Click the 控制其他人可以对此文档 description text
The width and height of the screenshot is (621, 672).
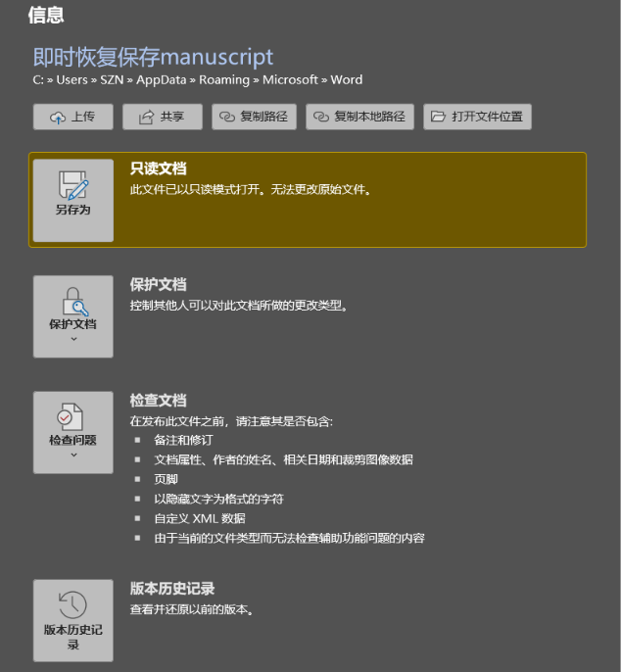point(239,306)
